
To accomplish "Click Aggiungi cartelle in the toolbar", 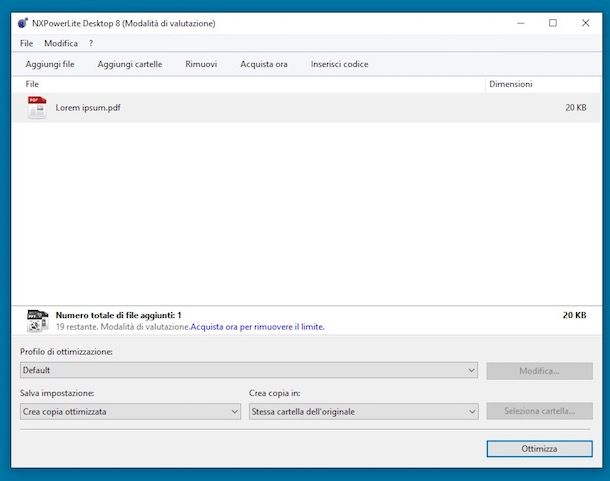I will coord(130,64).
